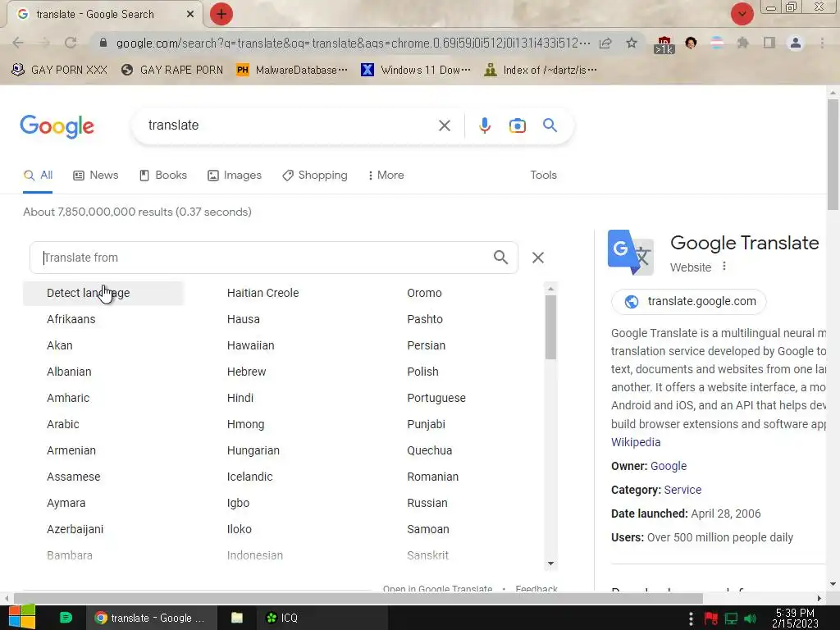Screen dimensions: 840x630
Task: Select Hebrew from language list
Action: coord(246,372)
